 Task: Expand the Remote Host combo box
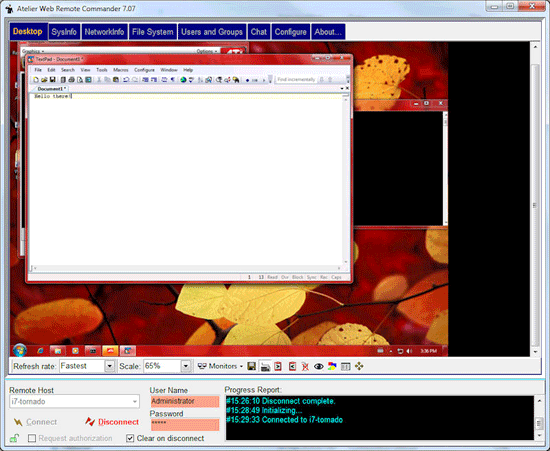pyautogui.click(x=135, y=402)
